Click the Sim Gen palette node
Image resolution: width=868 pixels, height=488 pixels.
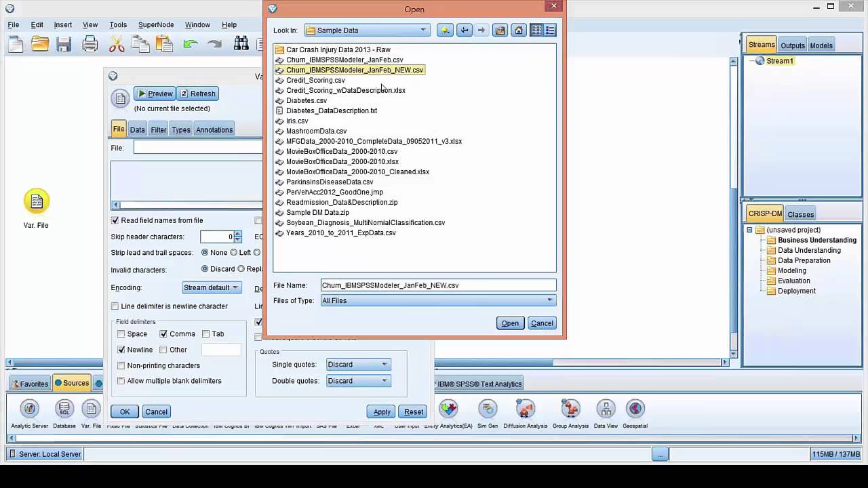pyautogui.click(x=488, y=409)
